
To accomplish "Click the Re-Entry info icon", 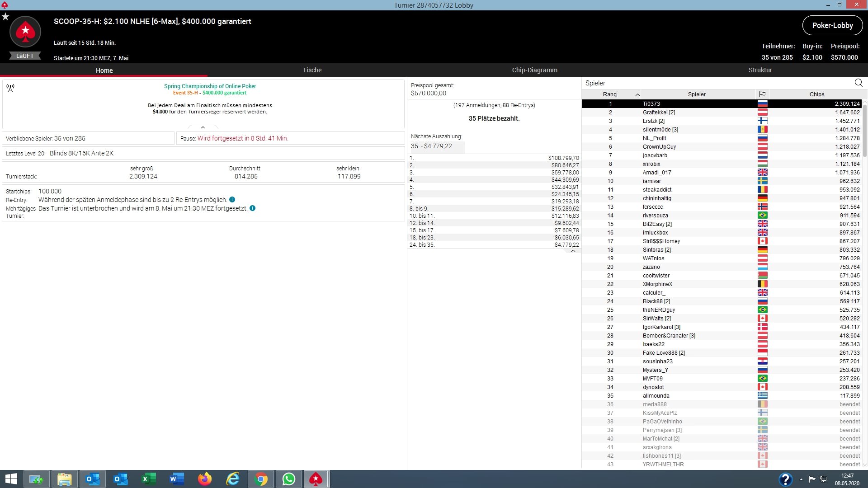I will point(232,200).
